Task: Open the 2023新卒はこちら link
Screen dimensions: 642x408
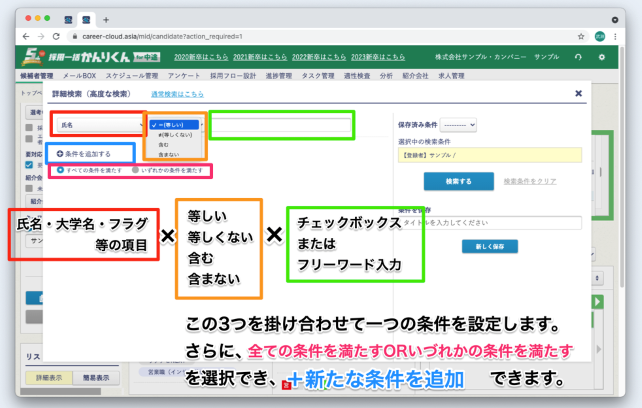Action: [378, 57]
